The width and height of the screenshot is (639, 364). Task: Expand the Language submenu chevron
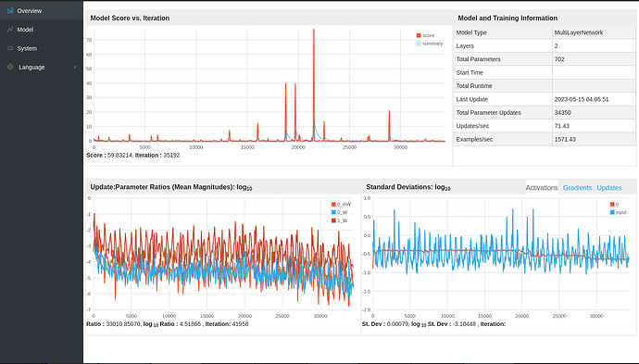(x=75, y=67)
